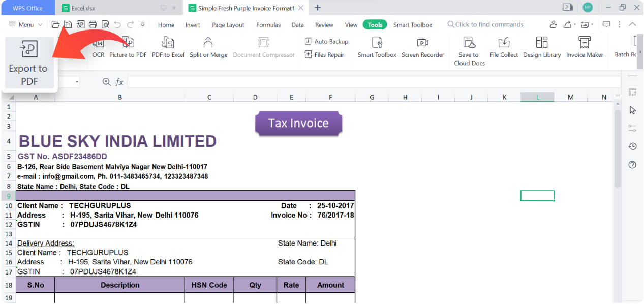Viewport: 644px width, 304px height.
Task: Expand the more commands overflow chevron
Action: click(x=143, y=24)
